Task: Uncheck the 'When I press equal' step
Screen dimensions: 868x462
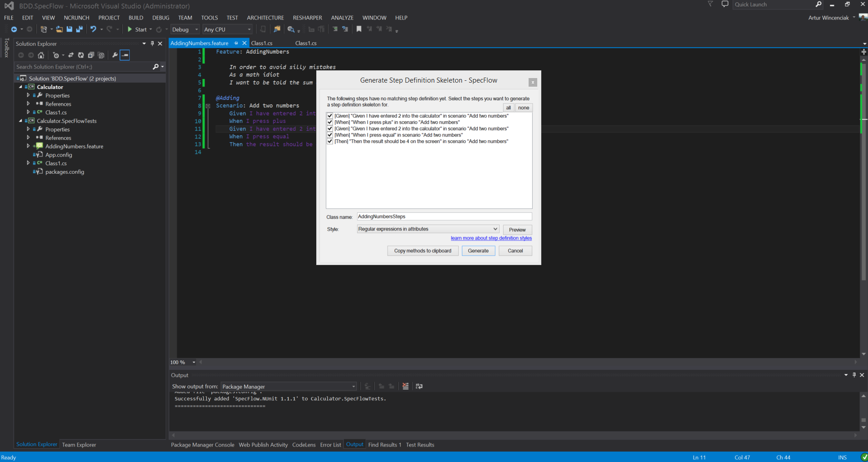Action: coord(330,135)
